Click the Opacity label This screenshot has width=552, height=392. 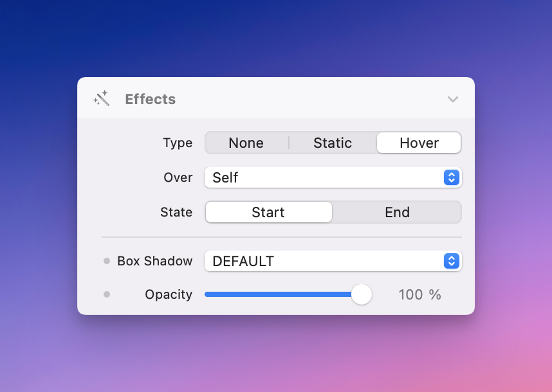tap(169, 294)
